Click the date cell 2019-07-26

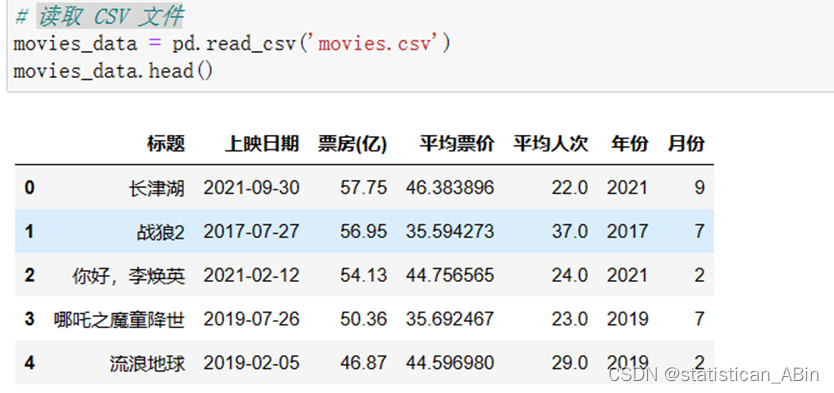tap(252, 319)
